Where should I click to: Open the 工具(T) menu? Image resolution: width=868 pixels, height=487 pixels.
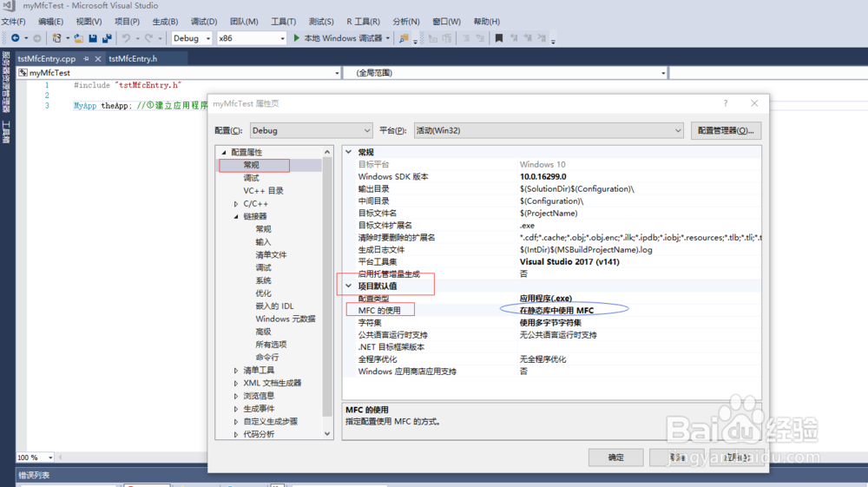(283, 22)
